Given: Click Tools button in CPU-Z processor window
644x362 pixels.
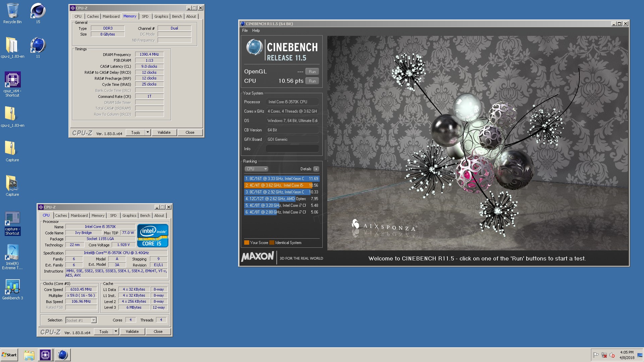Looking at the screenshot, I should click(104, 332).
